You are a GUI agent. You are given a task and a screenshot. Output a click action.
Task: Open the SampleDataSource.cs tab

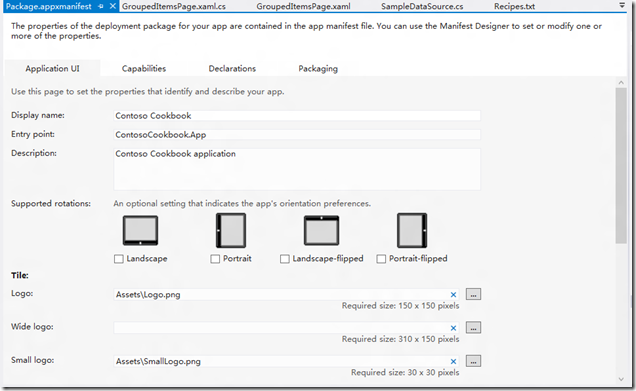[x=422, y=6]
